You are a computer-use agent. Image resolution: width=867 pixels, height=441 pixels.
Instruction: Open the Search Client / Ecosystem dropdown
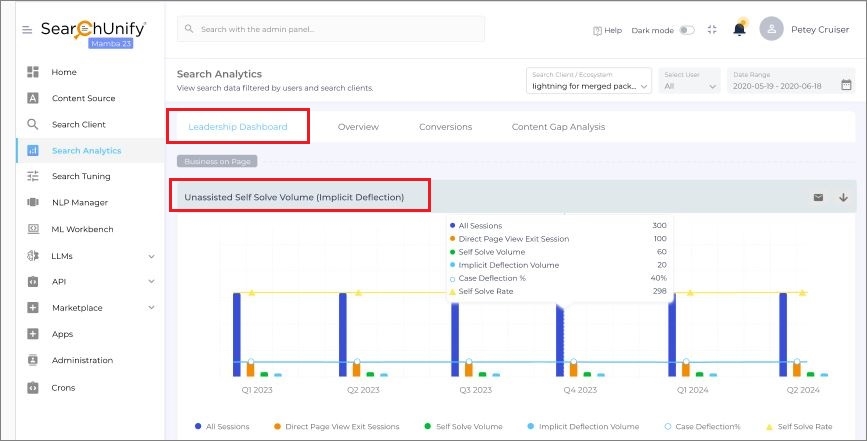[589, 81]
